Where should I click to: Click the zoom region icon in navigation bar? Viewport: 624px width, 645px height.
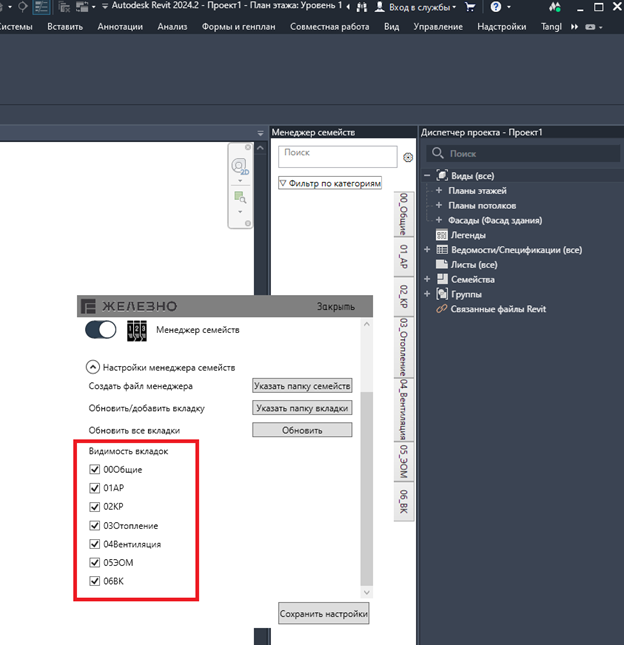(240, 198)
